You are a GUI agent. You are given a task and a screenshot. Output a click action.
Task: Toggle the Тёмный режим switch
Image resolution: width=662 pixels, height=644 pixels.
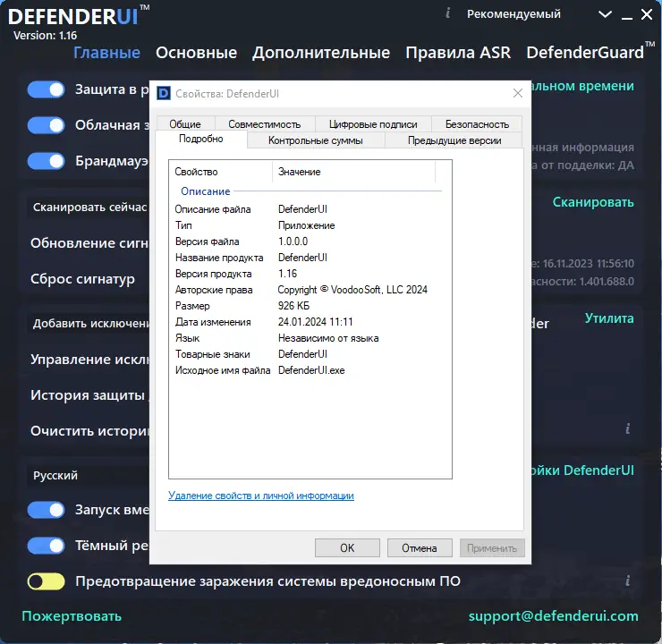pos(46,546)
